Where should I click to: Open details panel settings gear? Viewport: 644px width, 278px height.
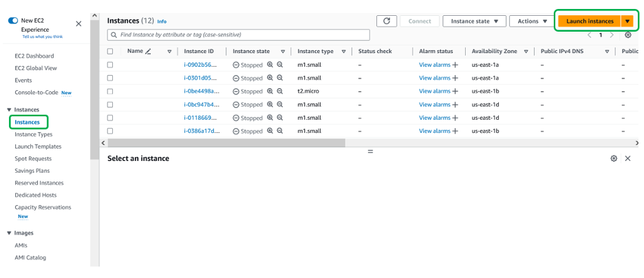[x=614, y=158]
